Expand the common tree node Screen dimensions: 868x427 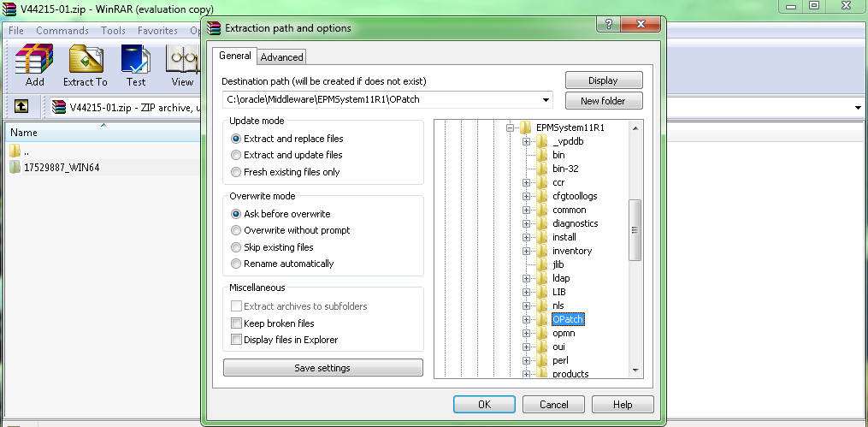[x=526, y=211]
